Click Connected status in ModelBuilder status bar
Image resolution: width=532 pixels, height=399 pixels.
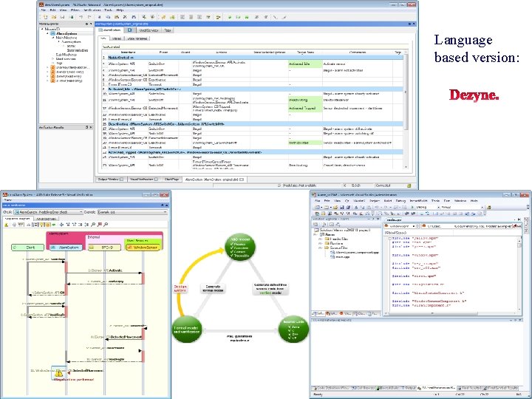coord(383,185)
